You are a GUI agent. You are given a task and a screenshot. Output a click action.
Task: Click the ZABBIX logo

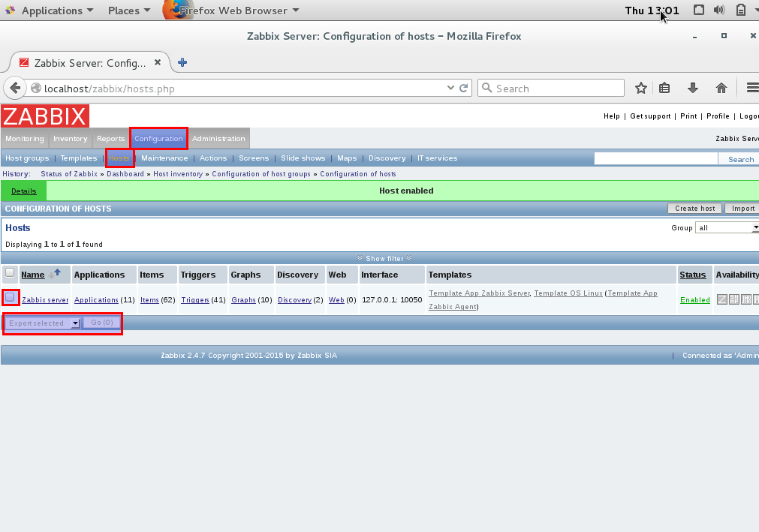click(45, 116)
